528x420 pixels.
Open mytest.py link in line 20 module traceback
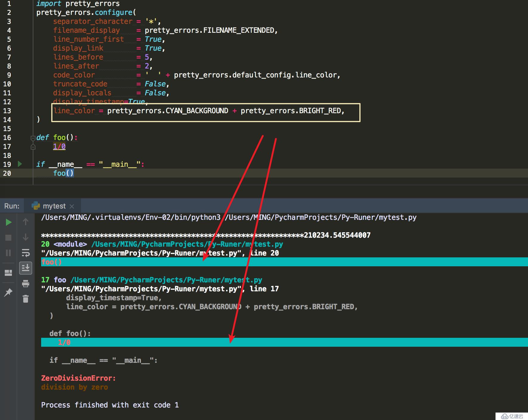click(187, 244)
